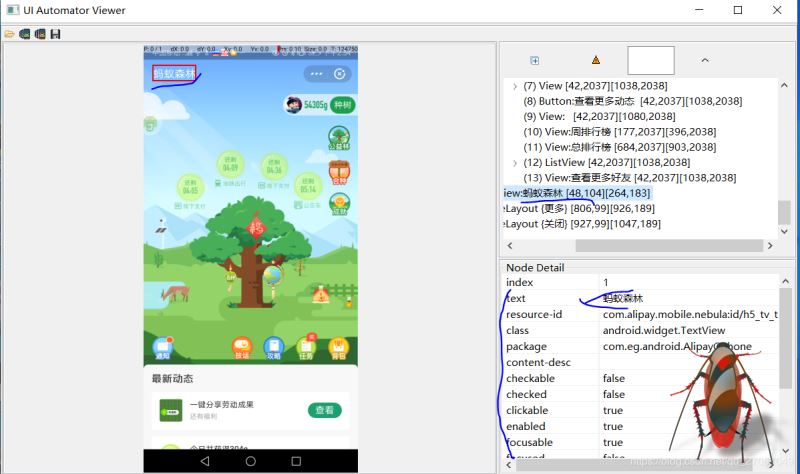Capture a compressed hierarchy device dump

click(x=40, y=34)
